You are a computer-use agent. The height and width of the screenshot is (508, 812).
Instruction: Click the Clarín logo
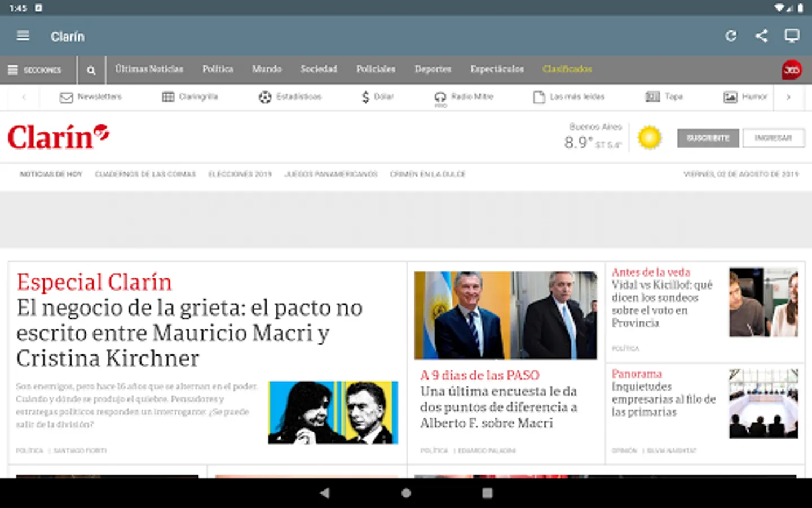[x=58, y=138]
